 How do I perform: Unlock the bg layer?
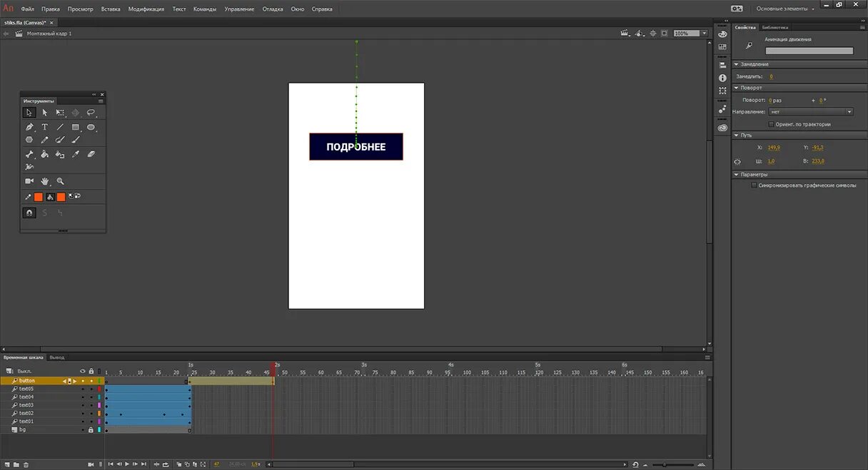click(91, 430)
